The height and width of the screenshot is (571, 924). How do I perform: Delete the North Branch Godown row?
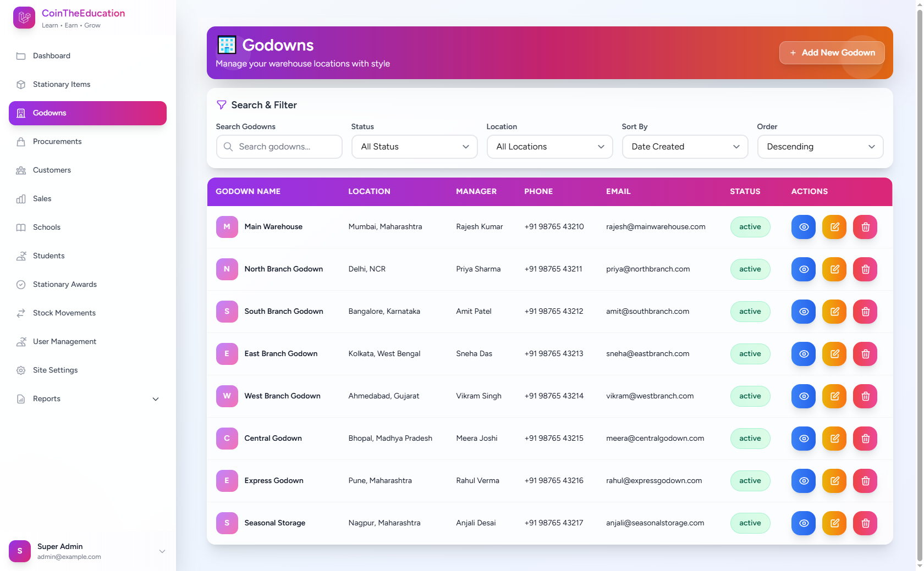(x=865, y=269)
